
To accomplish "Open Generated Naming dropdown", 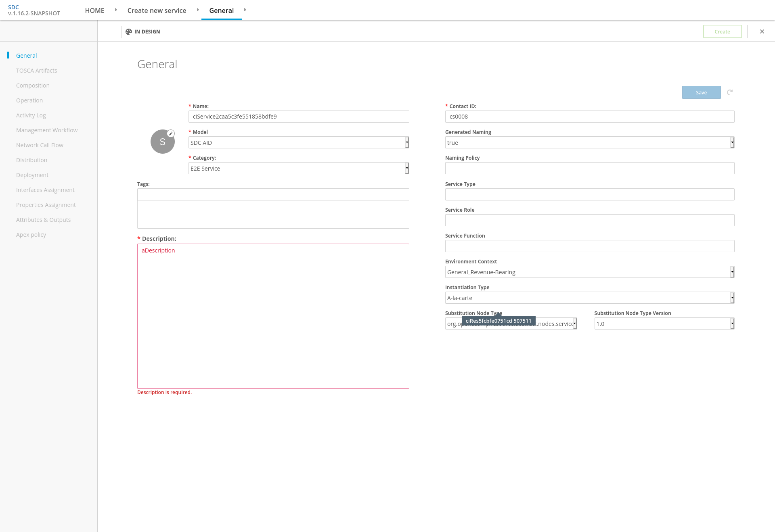I will pos(589,142).
